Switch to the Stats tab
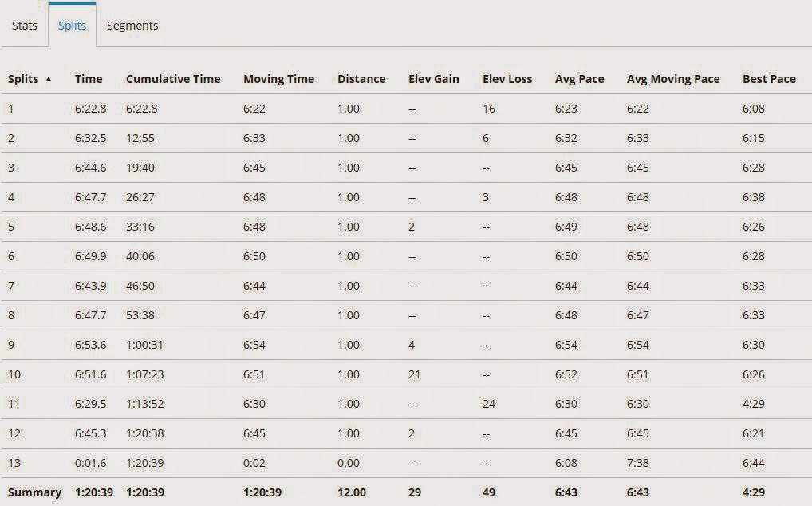812x506 pixels. click(25, 26)
